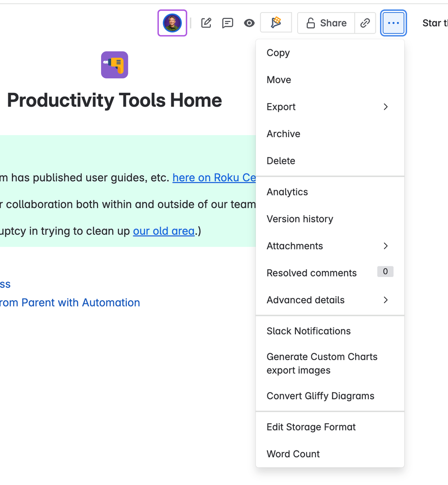Open Resolved comments entry
The width and height of the screenshot is (448, 485).
330,273
